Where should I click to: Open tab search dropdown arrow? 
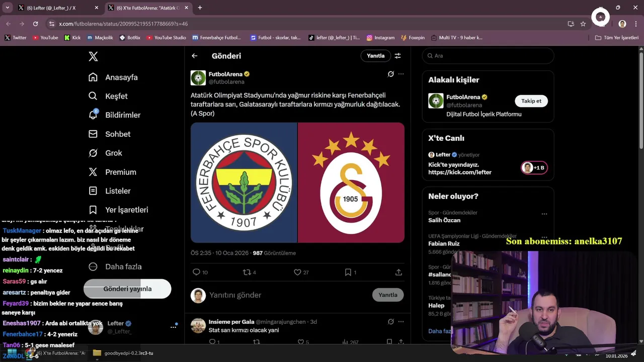(x=7, y=8)
